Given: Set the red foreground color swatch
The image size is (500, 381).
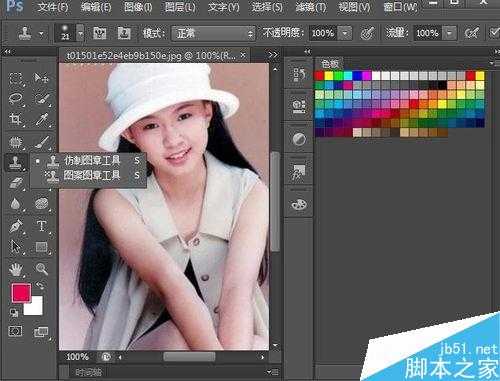Looking at the screenshot, I should pos(21,293).
